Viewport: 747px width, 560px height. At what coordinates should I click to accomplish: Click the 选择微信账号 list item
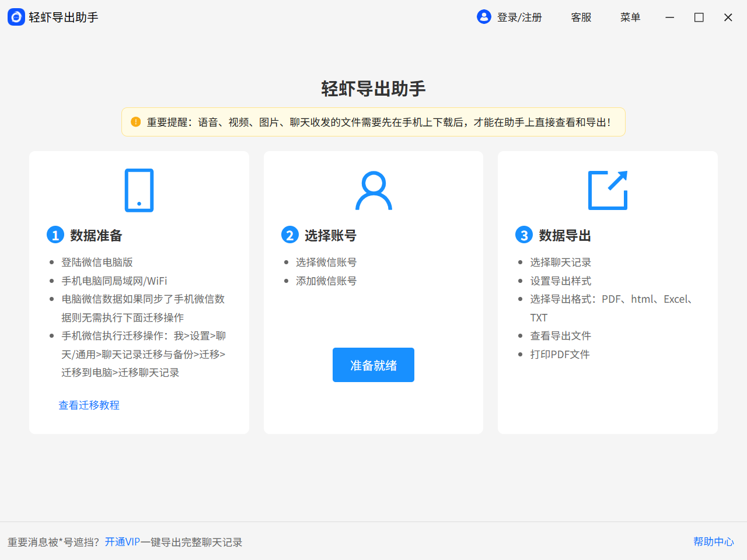[x=326, y=262]
